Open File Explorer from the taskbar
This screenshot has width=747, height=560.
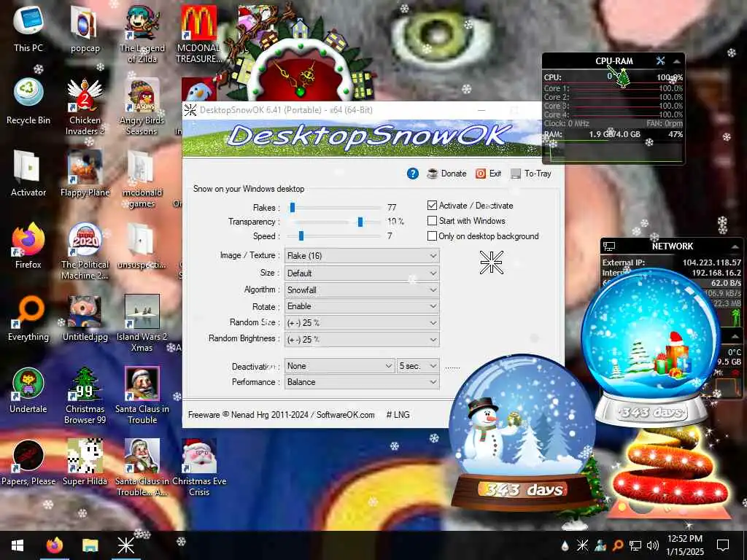coord(90,545)
